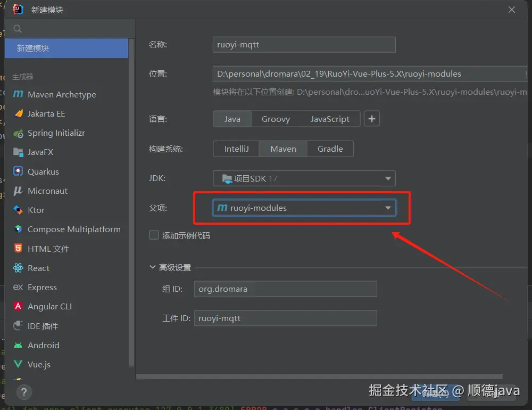
Task: Click the Maven m icon in parent field
Action: click(222, 208)
